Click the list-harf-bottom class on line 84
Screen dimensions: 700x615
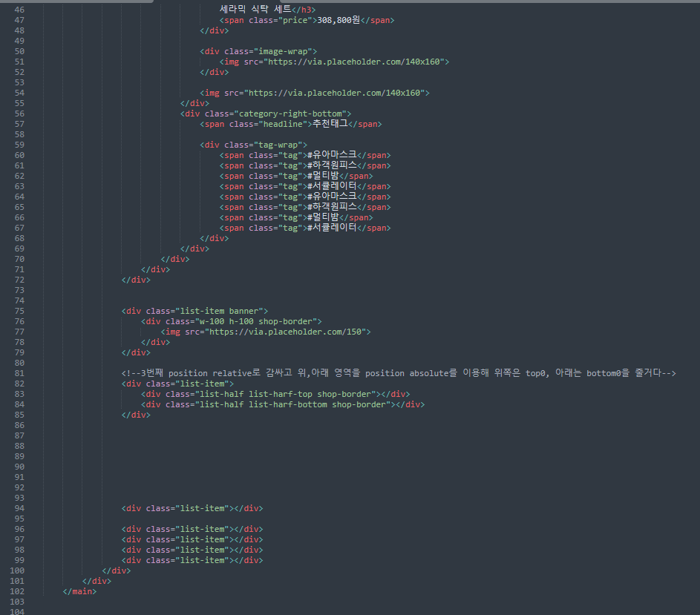[x=288, y=404]
